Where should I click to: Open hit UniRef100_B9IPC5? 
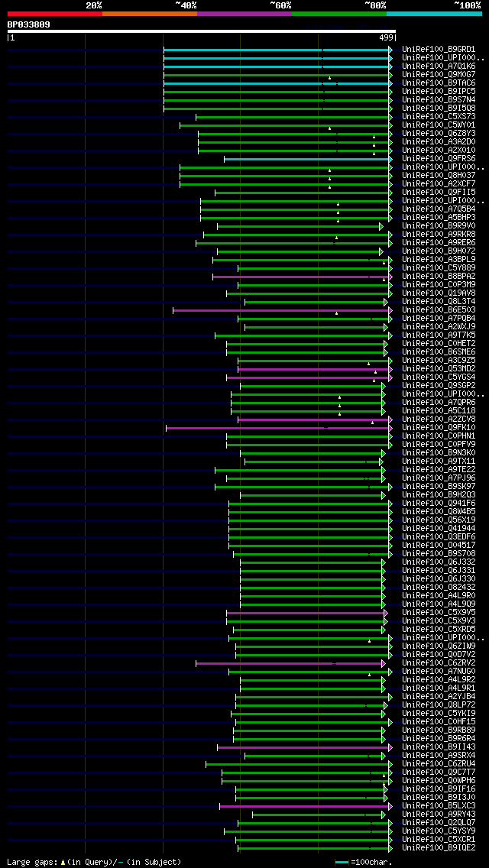[x=439, y=92]
